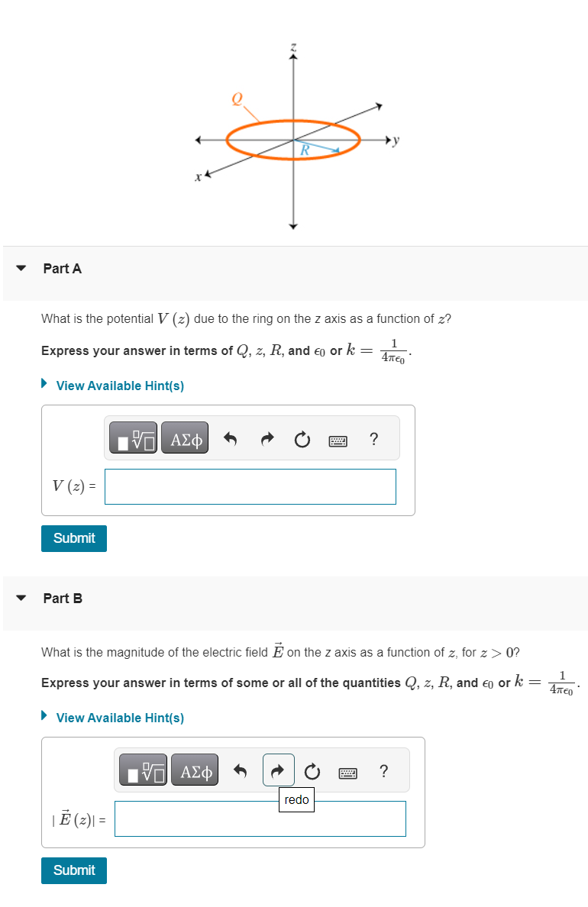Undo in Part B equation editor
588x907 pixels.
[240, 770]
